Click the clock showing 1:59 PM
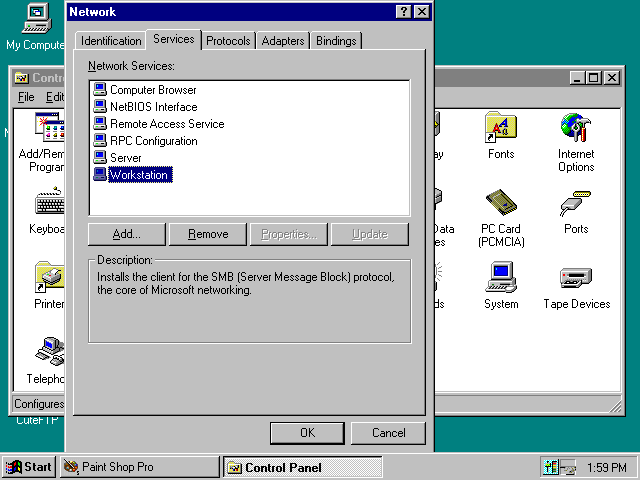The height and width of the screenshot is (480, 640). click(606, 467)
